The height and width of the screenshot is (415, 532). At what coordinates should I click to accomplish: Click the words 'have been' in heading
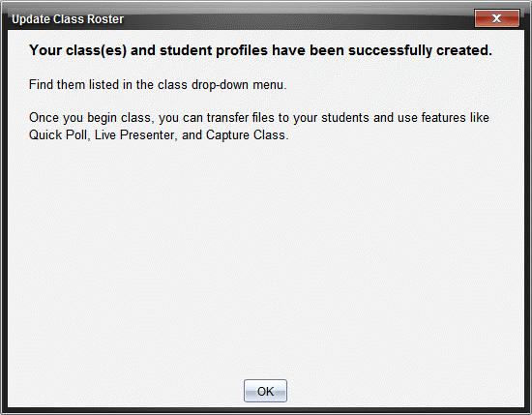pyautogui.click(x=308, y=50)
